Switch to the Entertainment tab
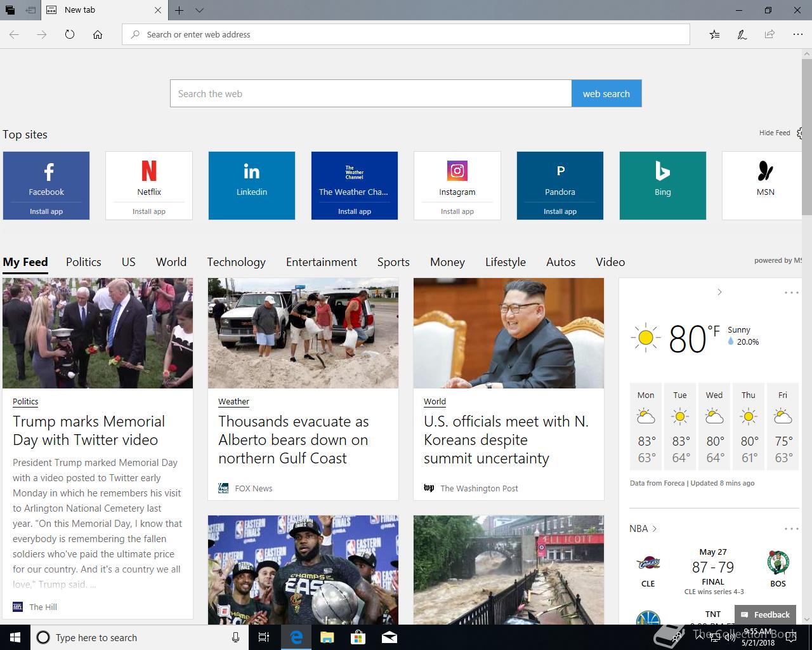Image resolution: width=812 pixels, height=650 pixels. tap(322, 262)
